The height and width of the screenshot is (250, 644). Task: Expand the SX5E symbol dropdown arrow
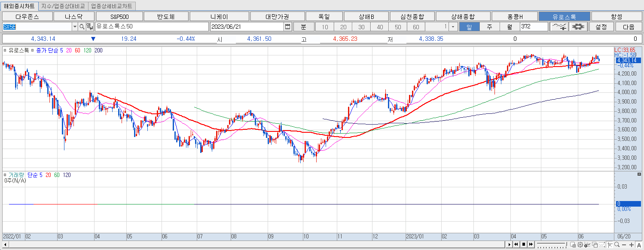click(75, 27)
